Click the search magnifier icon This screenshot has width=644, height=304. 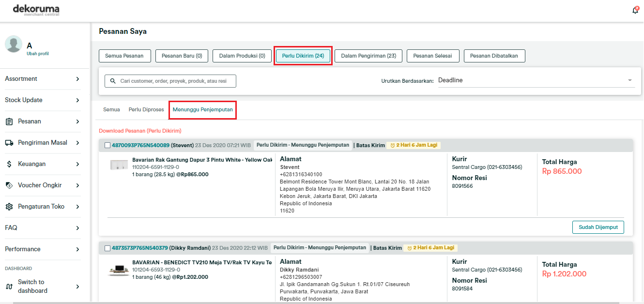(x=113, y=81)
